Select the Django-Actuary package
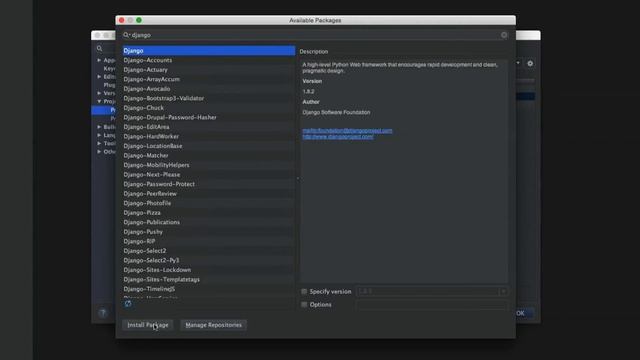The height and width of the screenshot is (360, 640). pos(209,70)
